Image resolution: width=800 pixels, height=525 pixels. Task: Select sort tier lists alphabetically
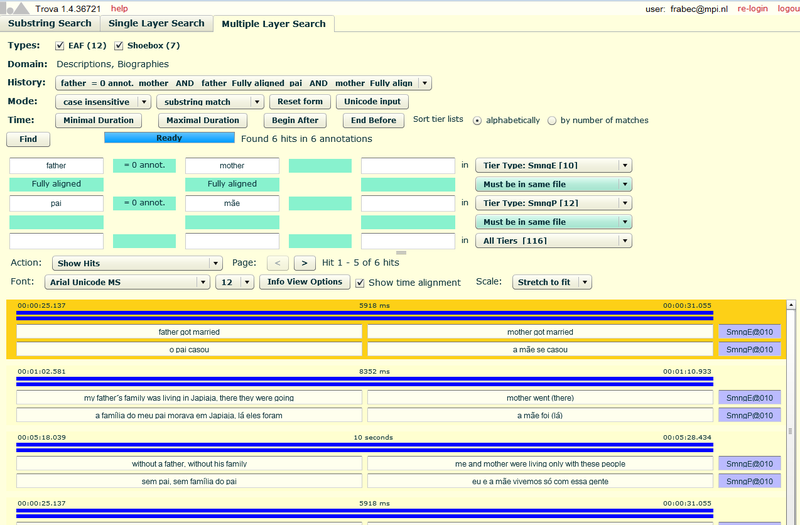pyautogui.click(x=477, y=121)
